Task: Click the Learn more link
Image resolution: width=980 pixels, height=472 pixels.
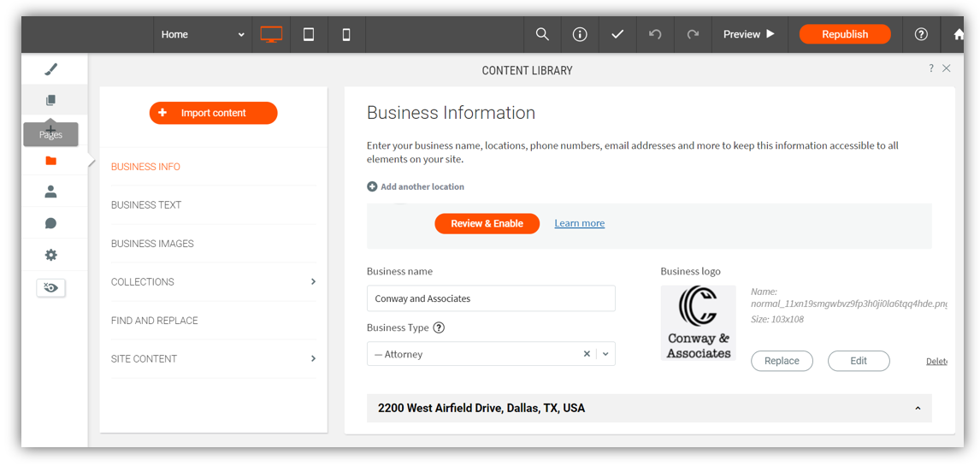Action: tap(579, 223)
